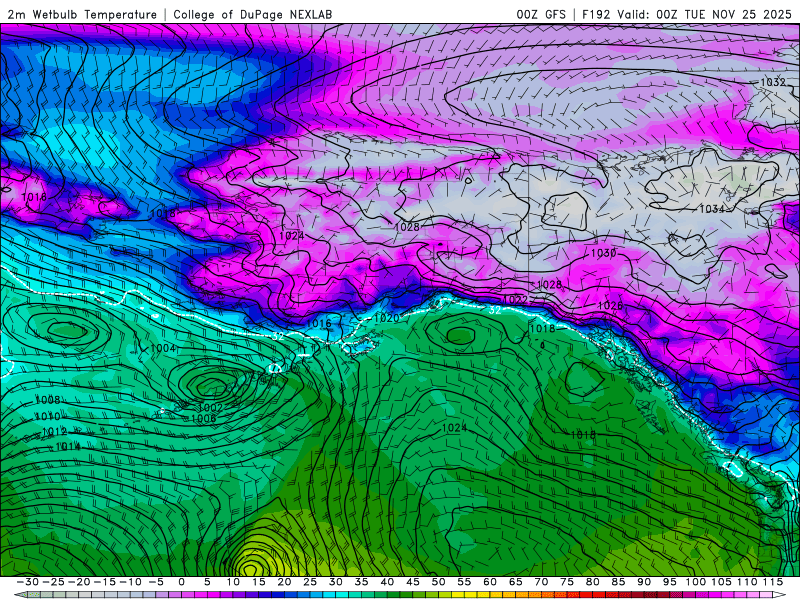Click the 25 value on the color scale
800x600 pixels.
[310, 582]
